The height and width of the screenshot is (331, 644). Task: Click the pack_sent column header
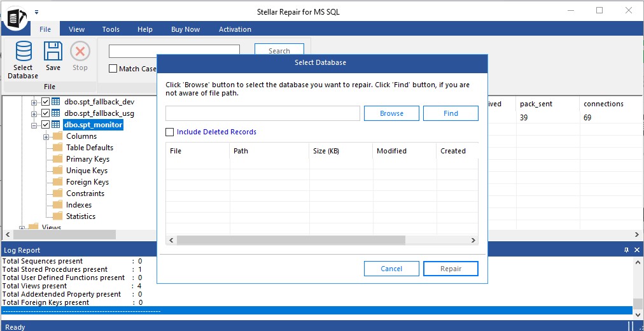point(548,104)
